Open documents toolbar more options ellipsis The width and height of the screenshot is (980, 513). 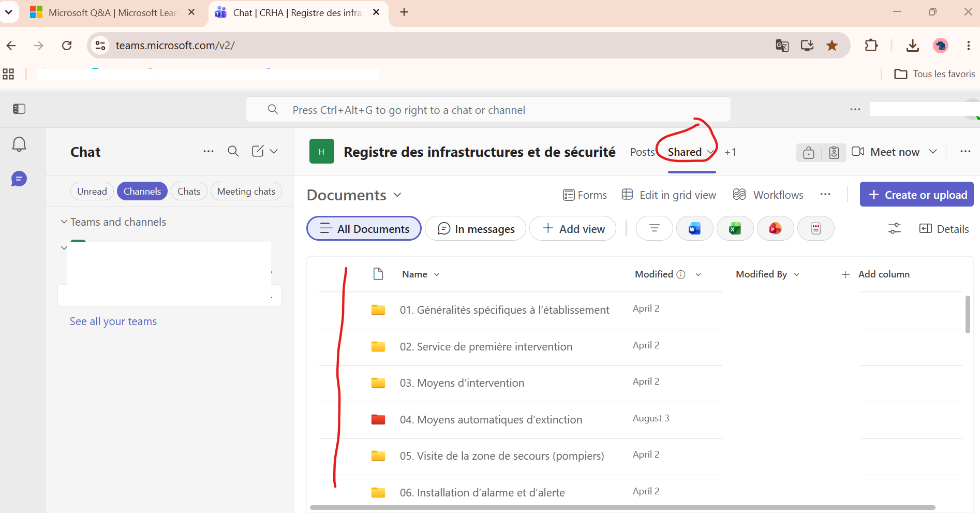[x=825, y=194]
